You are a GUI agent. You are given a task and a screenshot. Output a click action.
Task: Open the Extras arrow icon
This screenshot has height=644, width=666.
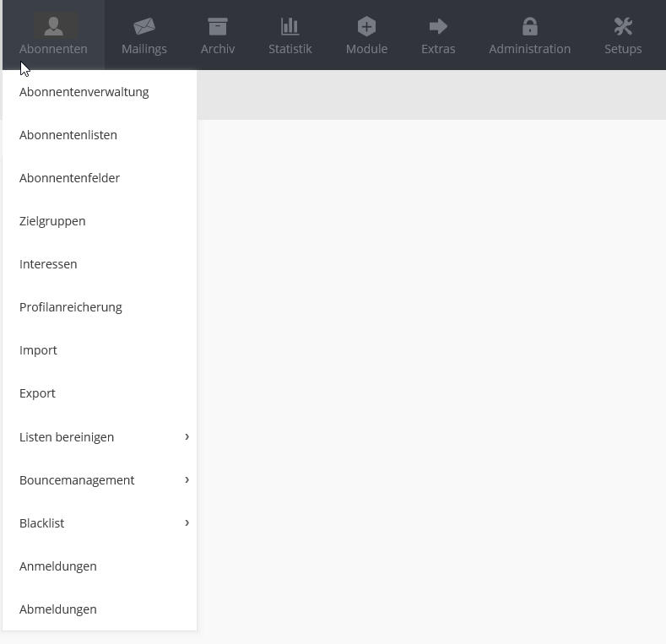click(438, 26)
